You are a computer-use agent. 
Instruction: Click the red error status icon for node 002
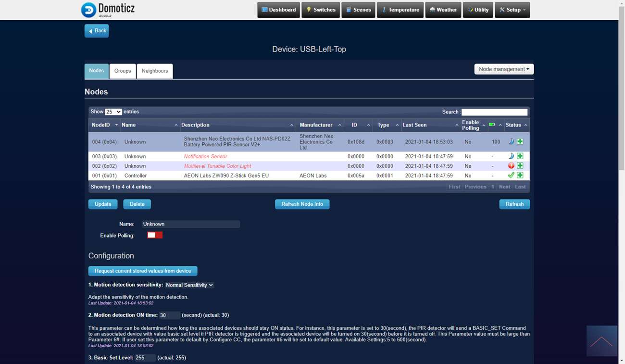click(x=511, y=166)
